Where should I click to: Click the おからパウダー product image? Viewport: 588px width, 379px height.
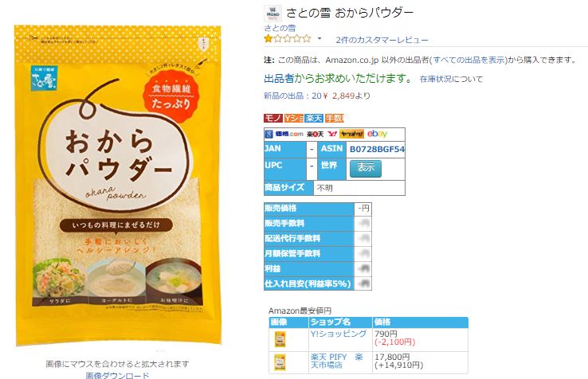click(118, 185)
